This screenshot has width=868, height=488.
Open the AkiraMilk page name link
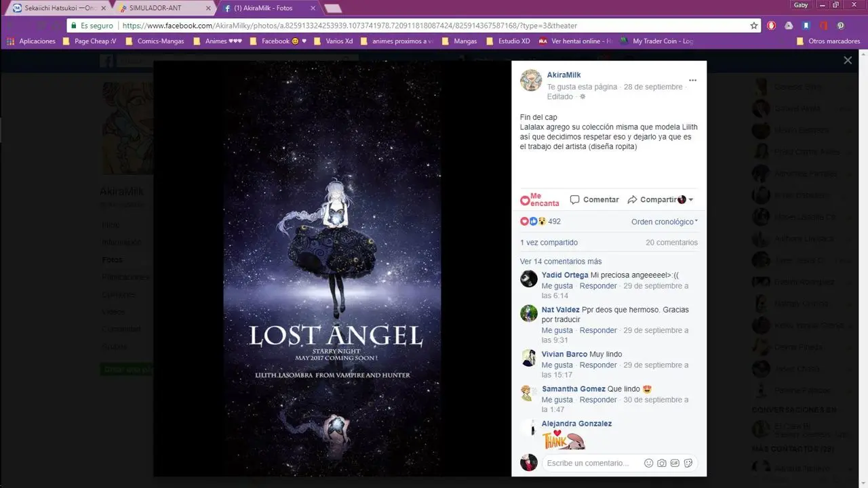point(564,75)
